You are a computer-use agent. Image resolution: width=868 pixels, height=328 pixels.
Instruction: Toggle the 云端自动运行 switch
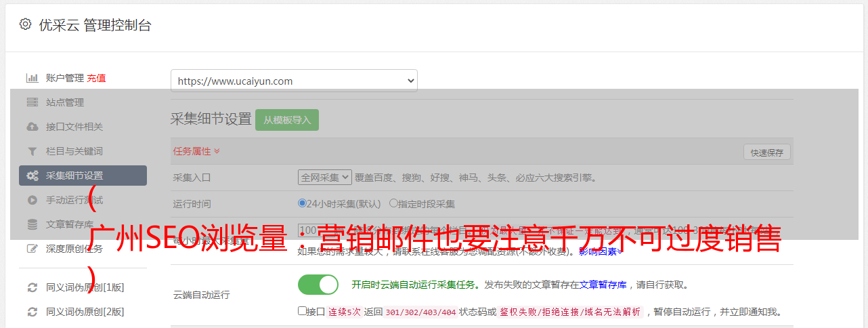tap(318, 285)
